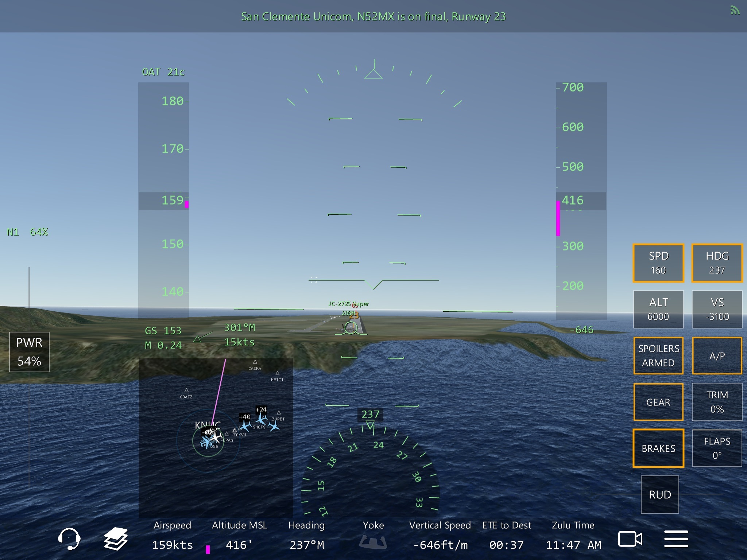Expand the ALT 6000 autopilot setting
This screenshot has width=747, height=560.
coord(658,309)
